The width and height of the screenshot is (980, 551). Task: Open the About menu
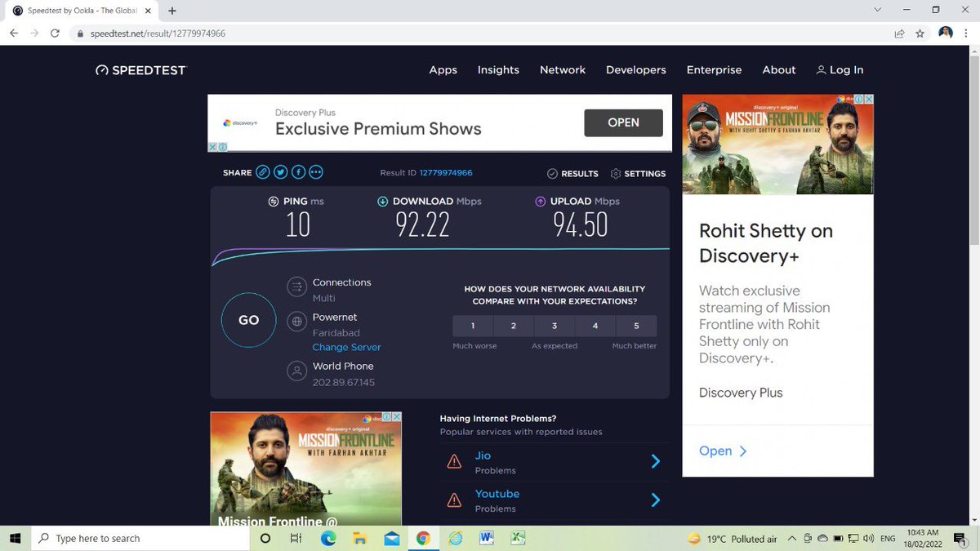tap(779, 70)
